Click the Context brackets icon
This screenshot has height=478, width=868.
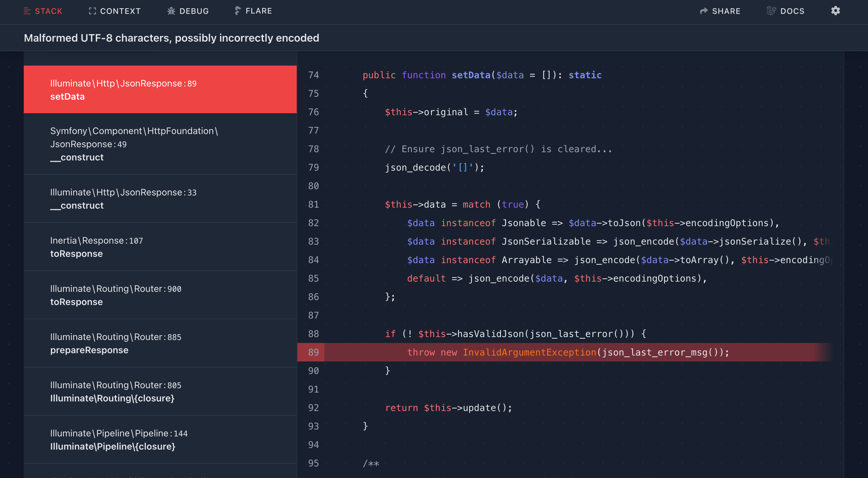coord(92,11)
